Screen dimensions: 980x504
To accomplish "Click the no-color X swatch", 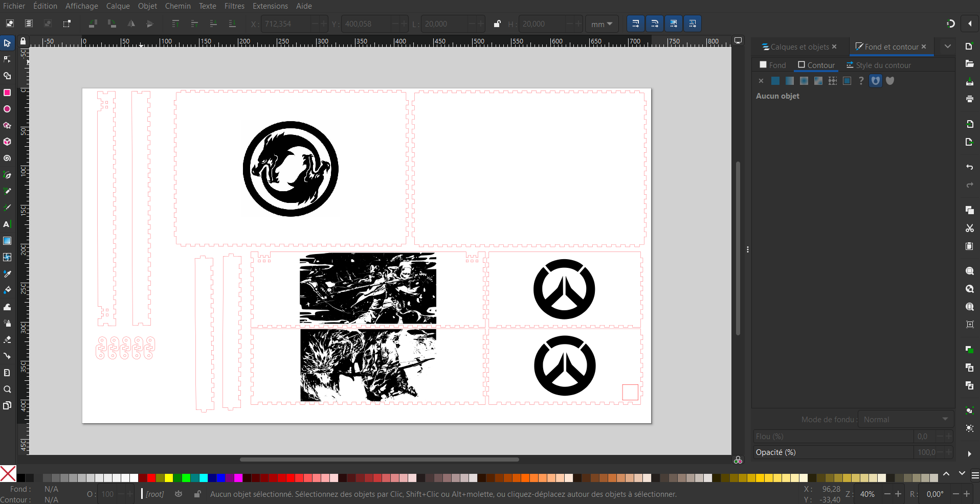I will point(8,473).
